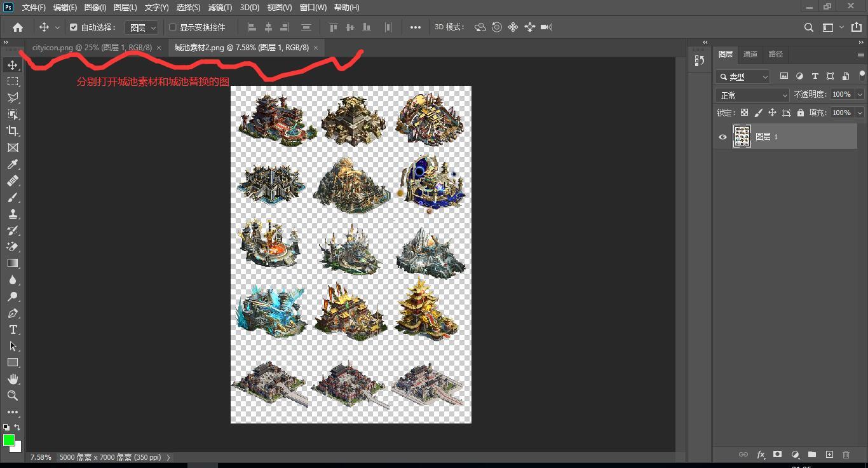Select the Eraser tool
Viewport: 868px width, 468px height.
click(13, 247)
